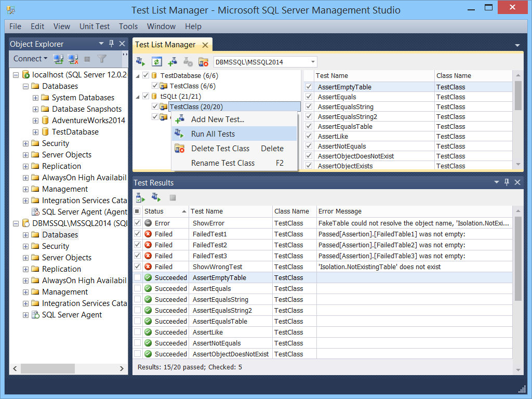
Task: Open the Connect dropdown in Object Explorer
Action: pyautogui.click(x=30, y=58)
